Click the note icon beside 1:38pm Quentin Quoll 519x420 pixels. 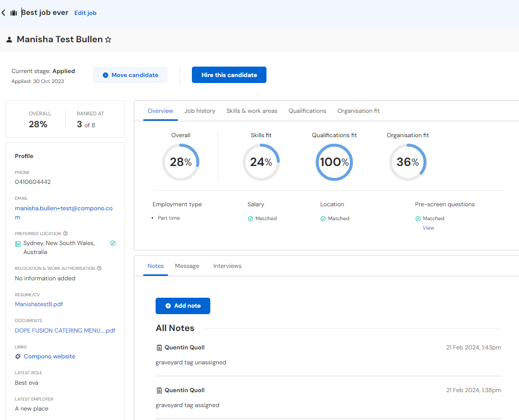point(159,390)
